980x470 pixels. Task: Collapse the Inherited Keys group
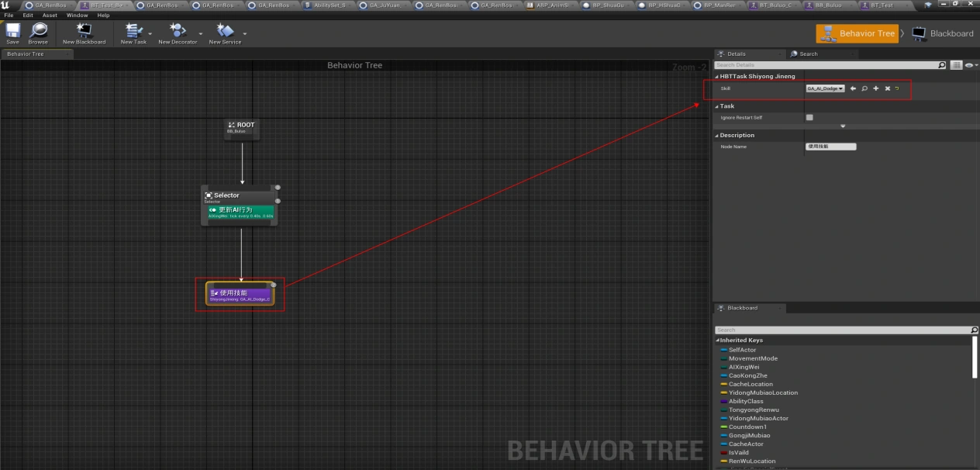(718, 340)
